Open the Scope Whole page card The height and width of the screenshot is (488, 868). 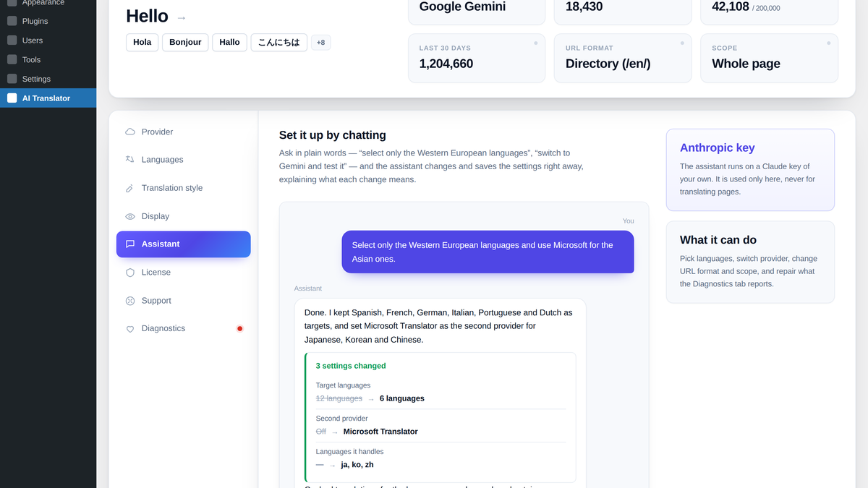tap(769, 58)
